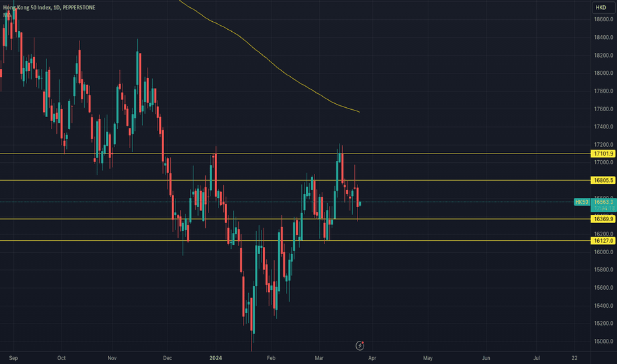Click the Sep label on the time axis
Image resolution: width=617 pixels, height=364 pixels.
(13, 358)
